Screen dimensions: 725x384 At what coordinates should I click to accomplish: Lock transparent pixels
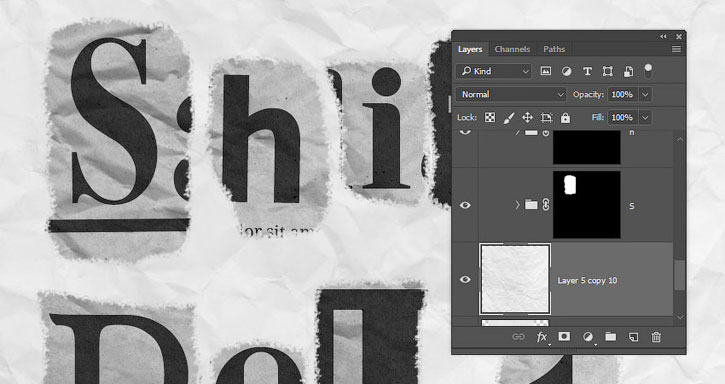pyautogui.click(x=490, y=118)
